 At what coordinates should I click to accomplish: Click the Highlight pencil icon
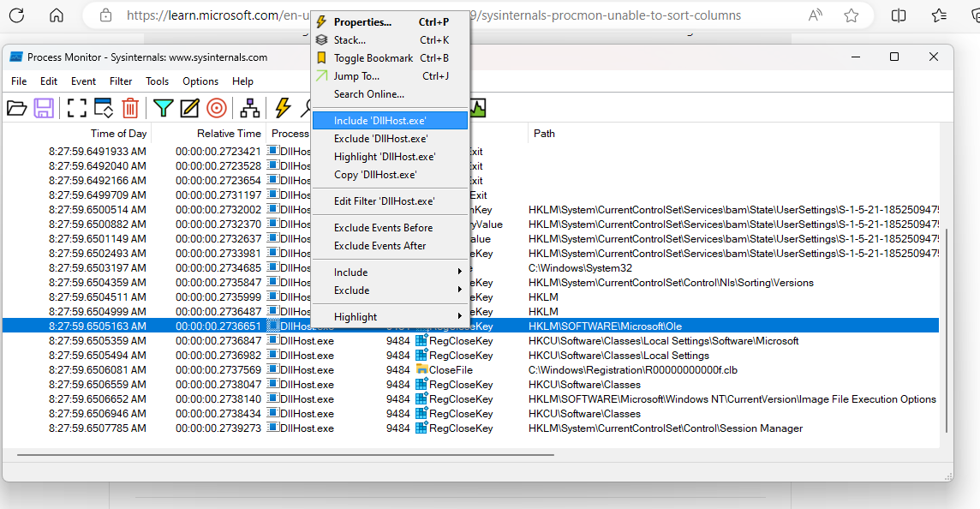point(189,108)
